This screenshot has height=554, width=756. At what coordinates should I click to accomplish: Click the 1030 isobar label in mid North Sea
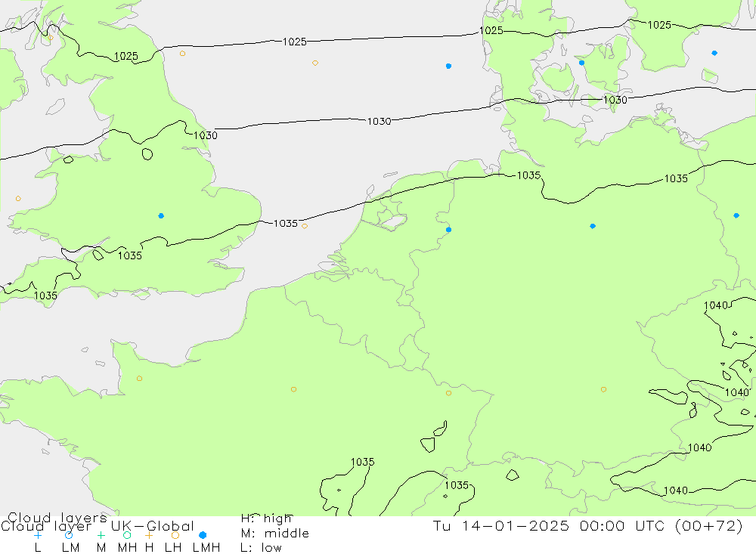pyautogui.click(x=379, y=122)
